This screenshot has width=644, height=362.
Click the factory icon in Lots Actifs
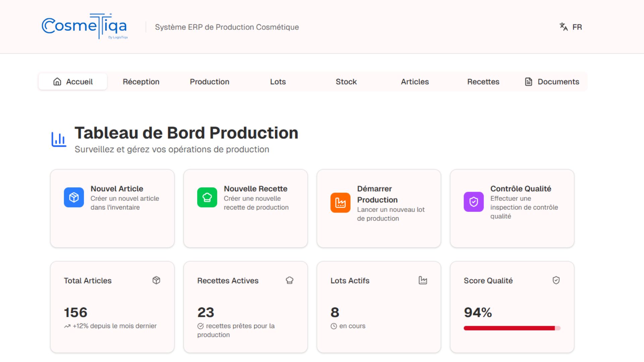click(423, 280)
